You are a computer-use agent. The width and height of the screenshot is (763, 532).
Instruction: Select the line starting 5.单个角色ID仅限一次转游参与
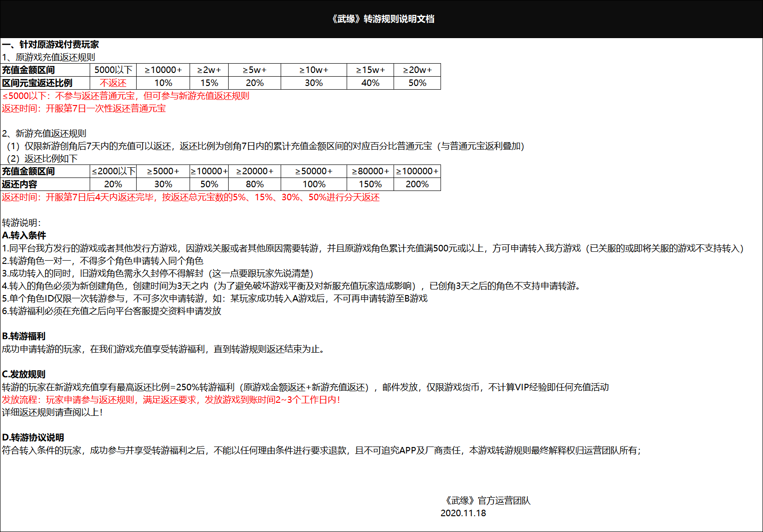pos(215,298)
